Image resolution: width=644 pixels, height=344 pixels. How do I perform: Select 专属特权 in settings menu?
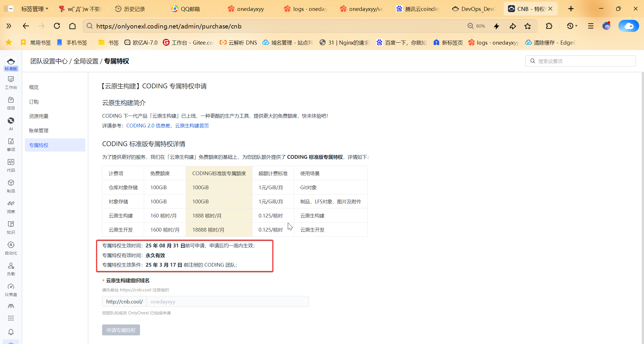tap(55, 145)
